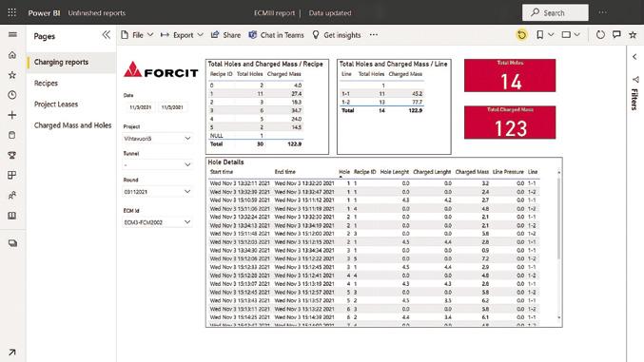Click Line 1-2 row in Line table

[x=381, y=103]
